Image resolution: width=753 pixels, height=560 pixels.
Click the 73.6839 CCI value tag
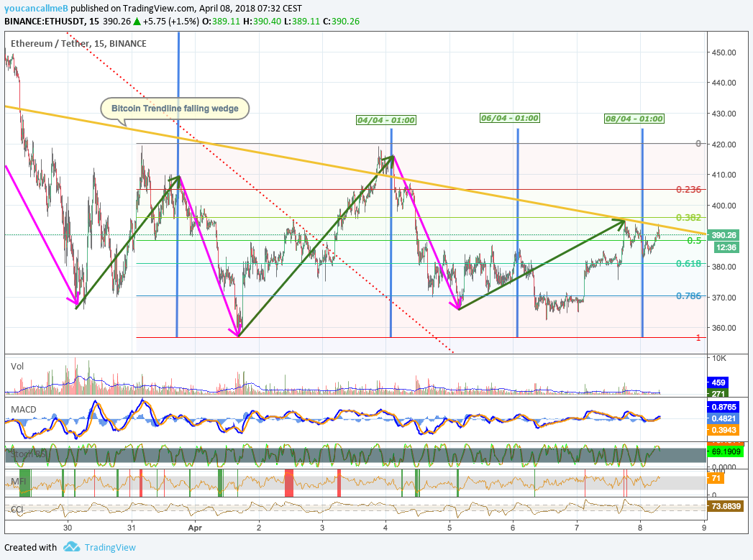pyautogui.click(x=726, y=506)
